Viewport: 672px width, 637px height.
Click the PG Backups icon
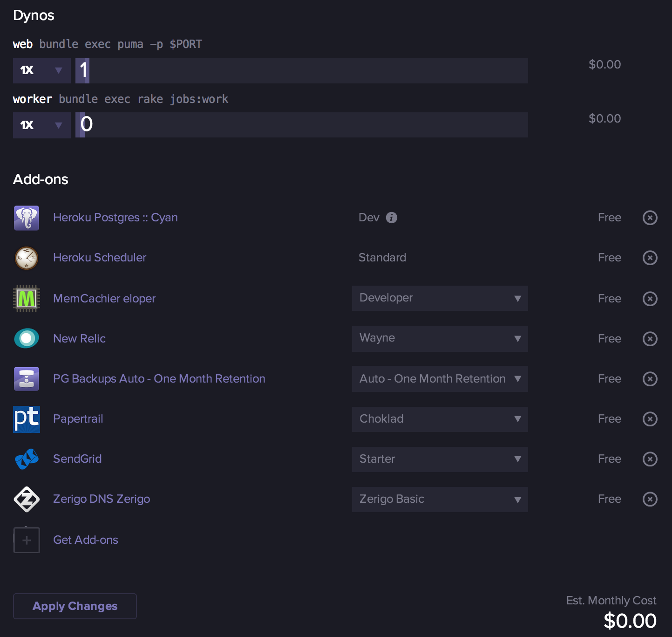[27, 378]
